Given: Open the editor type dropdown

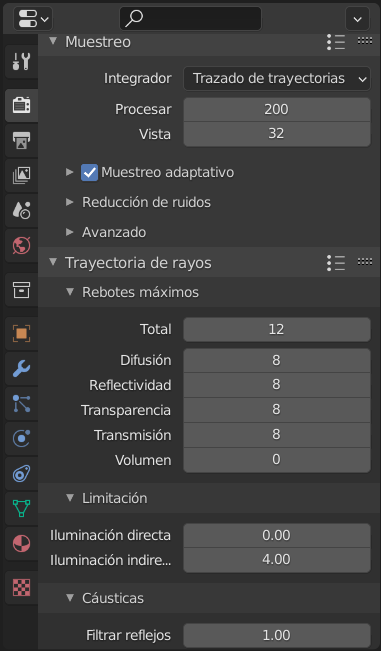Looking at the screenshot, I should pyautogui.click(x=33, y=19).
